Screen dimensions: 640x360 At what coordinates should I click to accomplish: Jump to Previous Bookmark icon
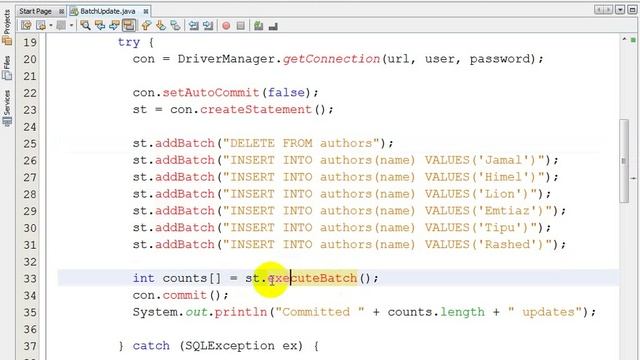coord(146,26)
